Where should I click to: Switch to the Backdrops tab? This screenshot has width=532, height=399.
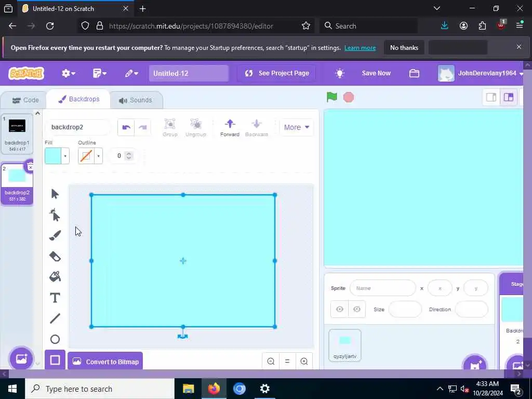pyautogui.click(x=79, y=99)
